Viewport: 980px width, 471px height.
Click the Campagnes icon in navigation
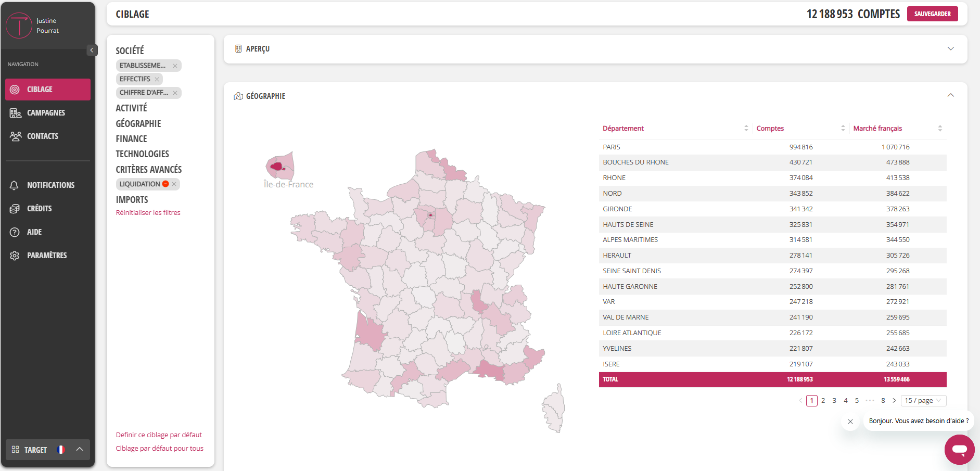15,113
